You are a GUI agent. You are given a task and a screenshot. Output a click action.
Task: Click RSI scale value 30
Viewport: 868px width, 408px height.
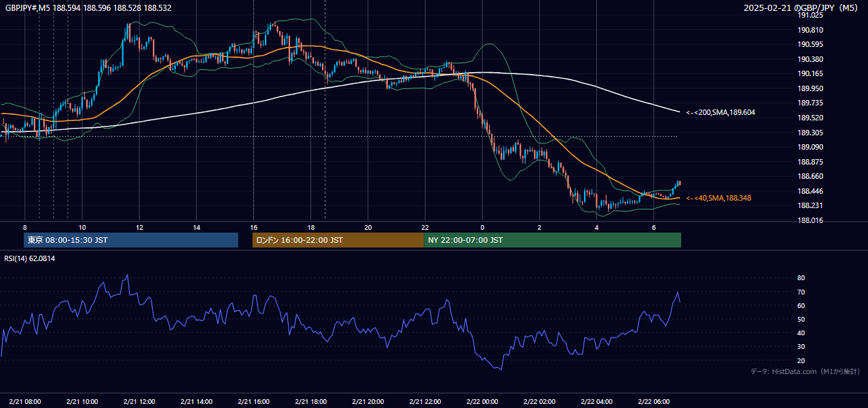tap(801, 347)
